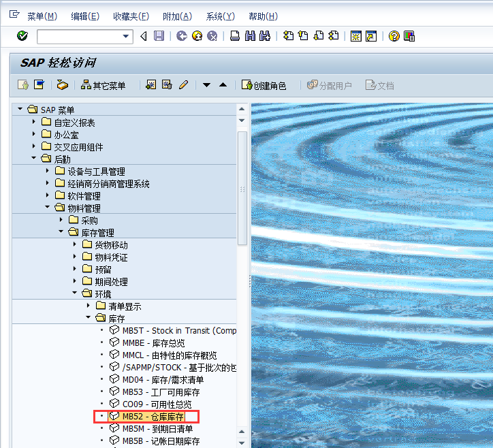Move favorite up with black up arrow
This screenshot has width=493, height=448.
[223, 85]
